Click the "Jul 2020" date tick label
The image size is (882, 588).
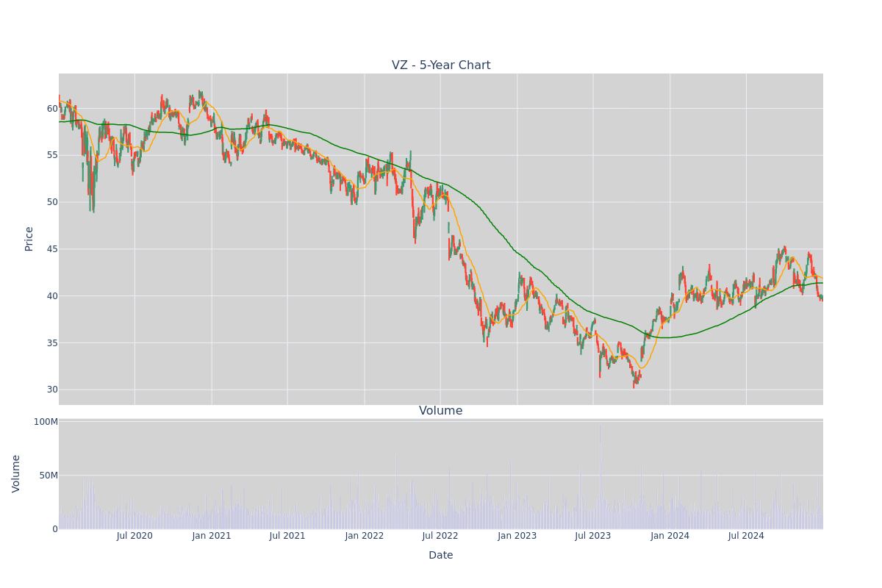[135, 536]
